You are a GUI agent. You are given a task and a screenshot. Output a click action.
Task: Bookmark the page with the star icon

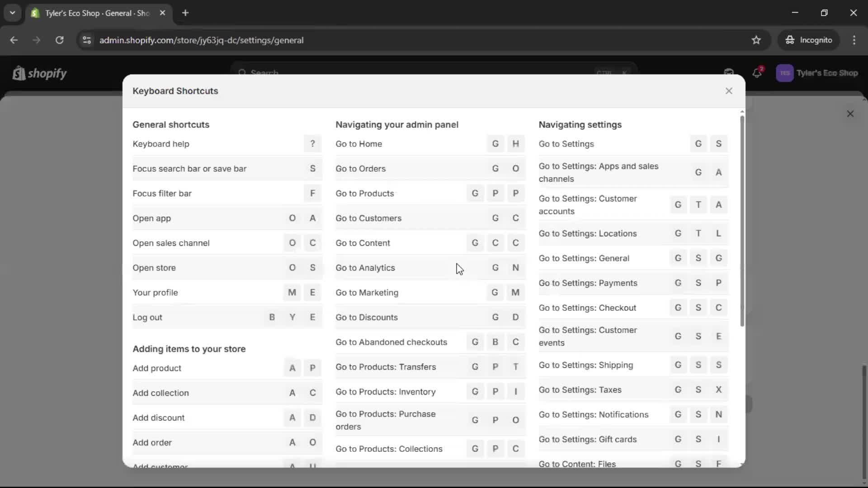[x=756, y=40]
